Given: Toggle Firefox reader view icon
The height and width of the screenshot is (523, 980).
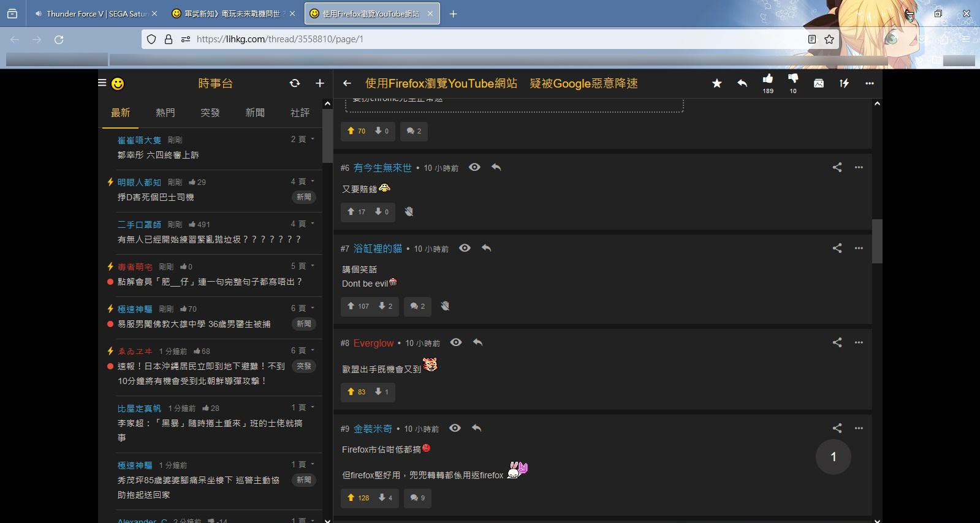Looking at the screenshot, I should 811,39.
